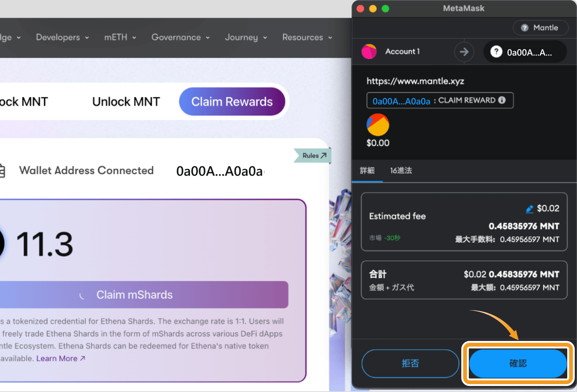Screen dimensions: 577x392
Task: Click the yellow minimize window button
Action: pos(373,9)
